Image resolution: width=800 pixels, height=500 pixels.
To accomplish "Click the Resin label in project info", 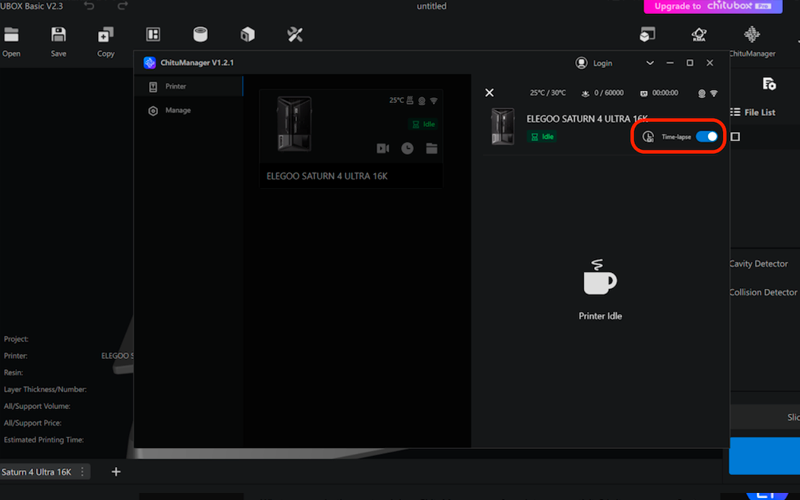I will pos(13,372).
